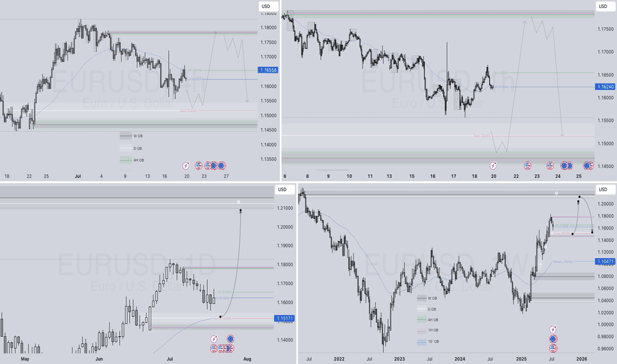Open the EU event icon near 24 on the 1h chart
Image resolution: width=617 pixels, height=364 pixels.
[564, 165]
